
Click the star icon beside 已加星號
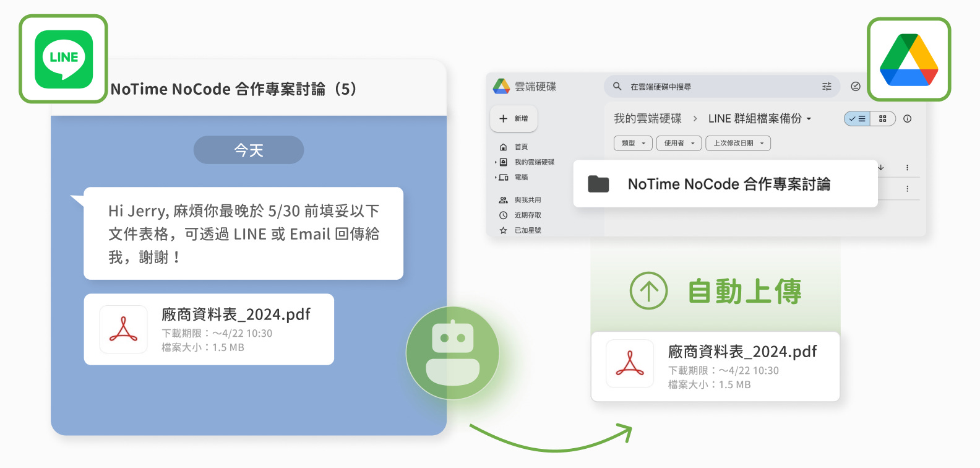pos(503,230)
